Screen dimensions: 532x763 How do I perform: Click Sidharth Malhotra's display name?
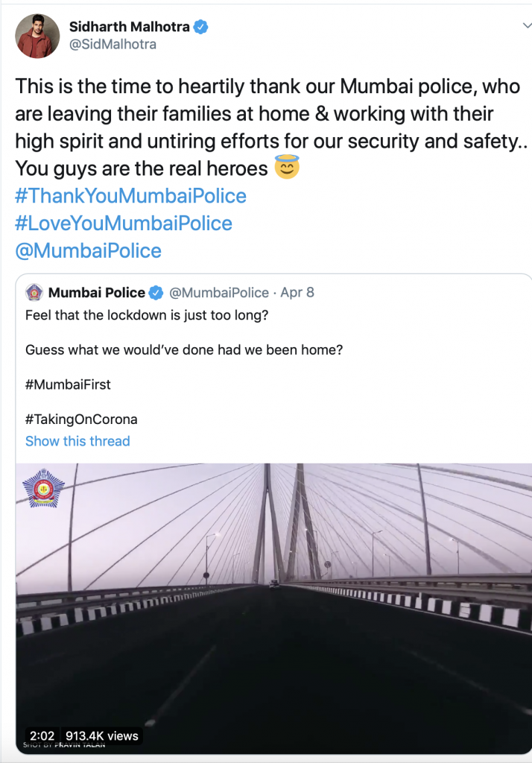point(130,26)
